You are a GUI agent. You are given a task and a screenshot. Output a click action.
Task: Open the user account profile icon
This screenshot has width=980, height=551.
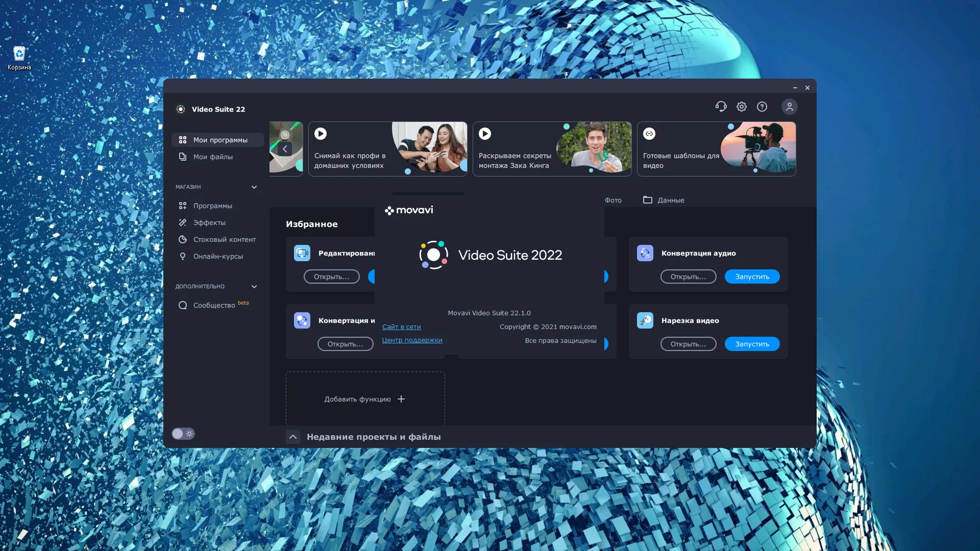pos(790,107)
